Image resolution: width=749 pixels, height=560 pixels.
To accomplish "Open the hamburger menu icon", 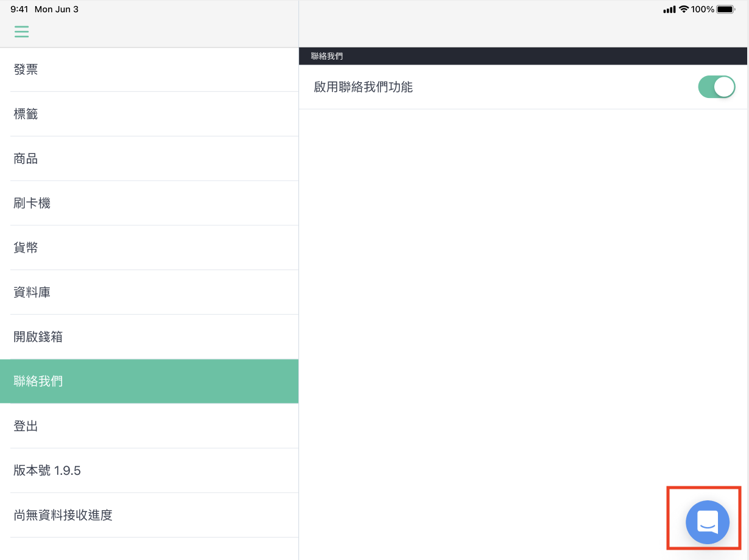I will 21,32.
